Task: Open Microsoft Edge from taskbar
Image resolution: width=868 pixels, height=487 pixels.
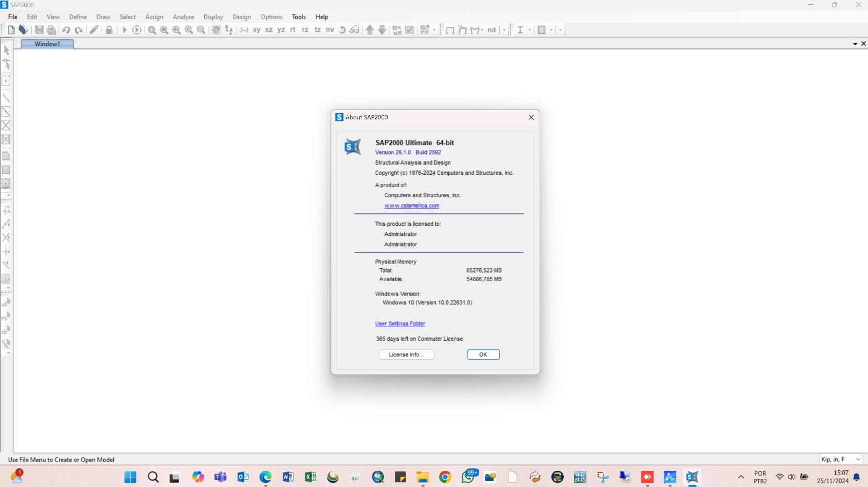Action: (x=266, y=477)
